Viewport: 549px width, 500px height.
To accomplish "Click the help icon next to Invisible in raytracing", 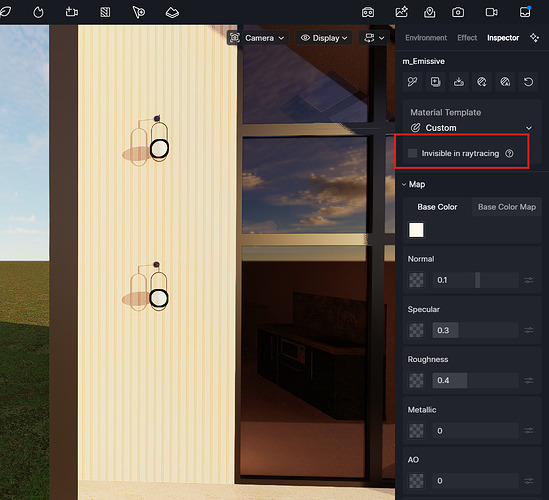I will (x=509, y=153).
